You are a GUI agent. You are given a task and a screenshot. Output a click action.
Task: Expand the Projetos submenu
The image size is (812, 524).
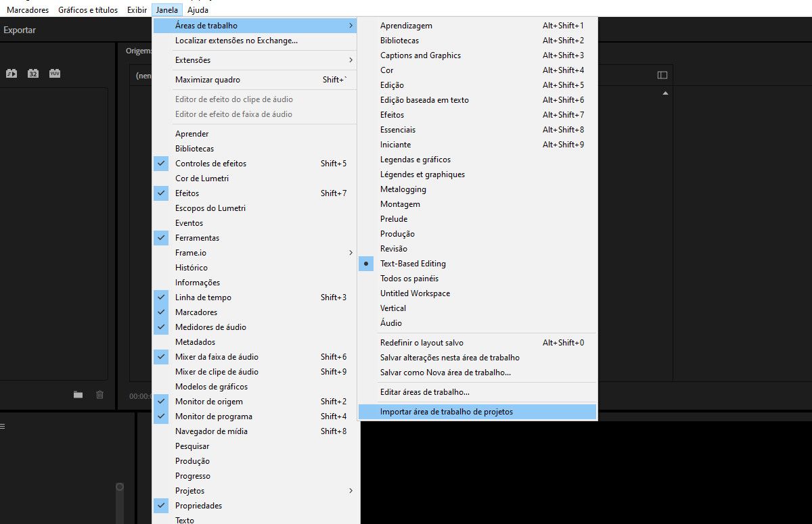pos(254,491)
